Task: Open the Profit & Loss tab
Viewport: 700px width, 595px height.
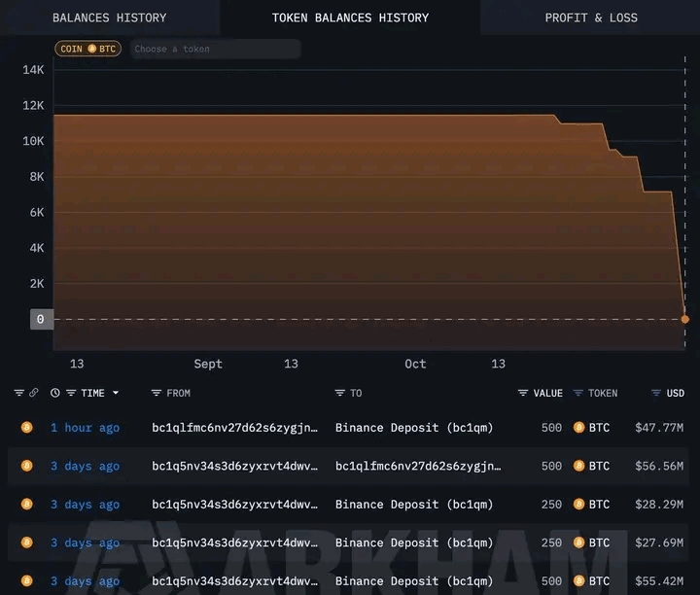Action: [x=590, y=17]
